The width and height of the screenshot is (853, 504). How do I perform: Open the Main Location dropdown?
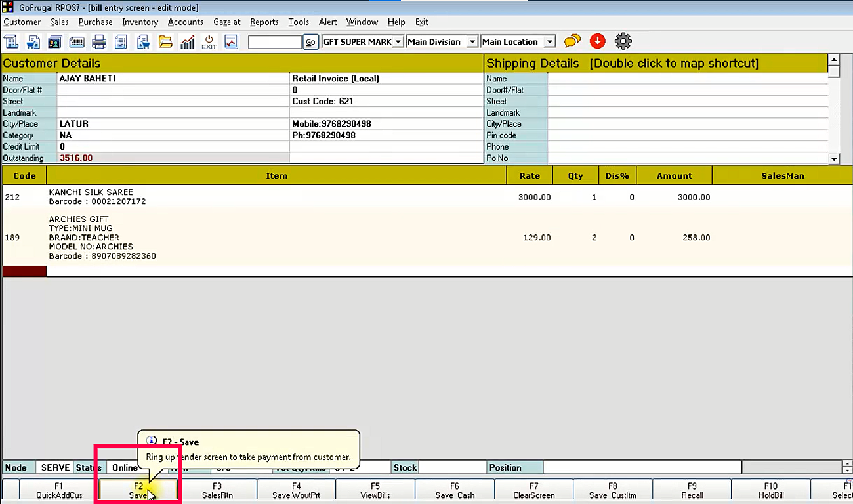550,42
